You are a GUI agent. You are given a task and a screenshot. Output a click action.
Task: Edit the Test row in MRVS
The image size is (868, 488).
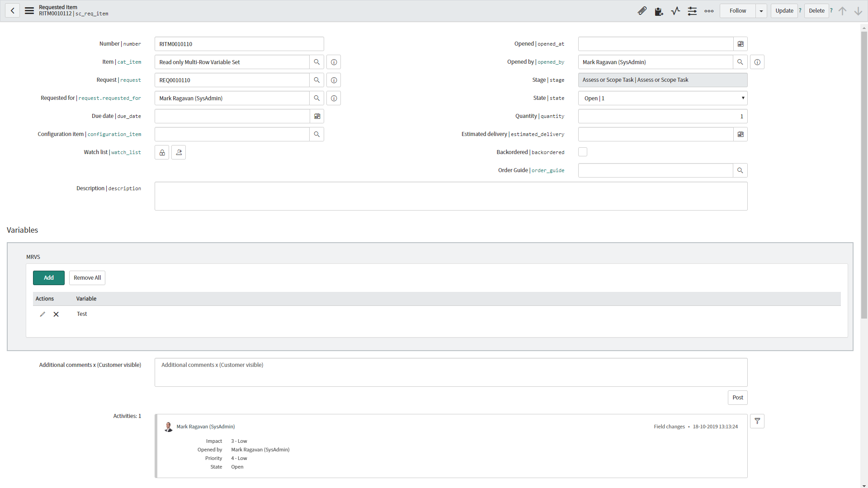[x=42, y=314]
